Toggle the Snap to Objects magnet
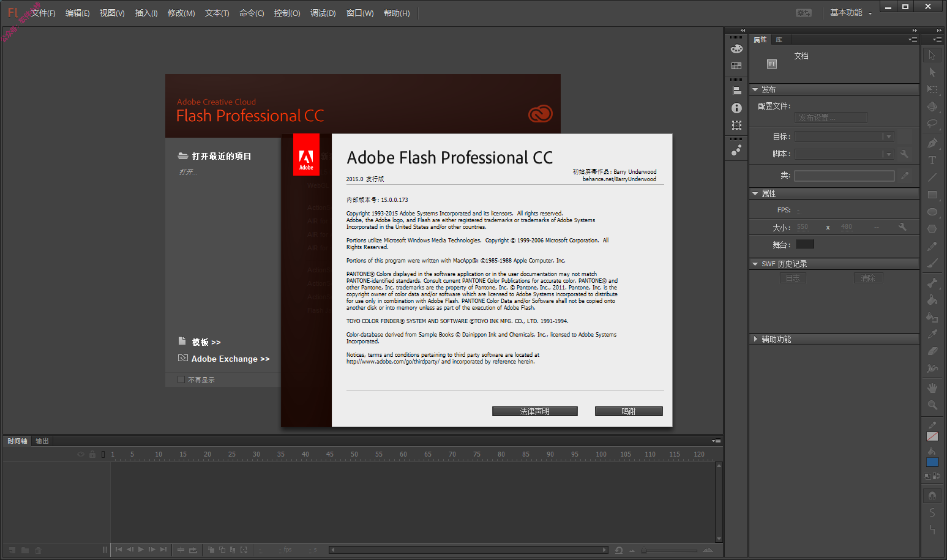The width and height of the screenshot is (947, 560). (932, 496)
